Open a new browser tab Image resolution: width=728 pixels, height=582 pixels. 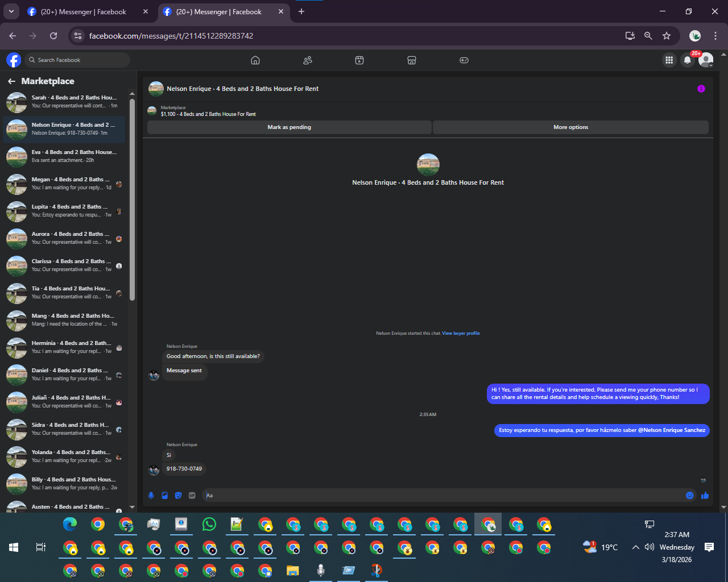(301, 11)
